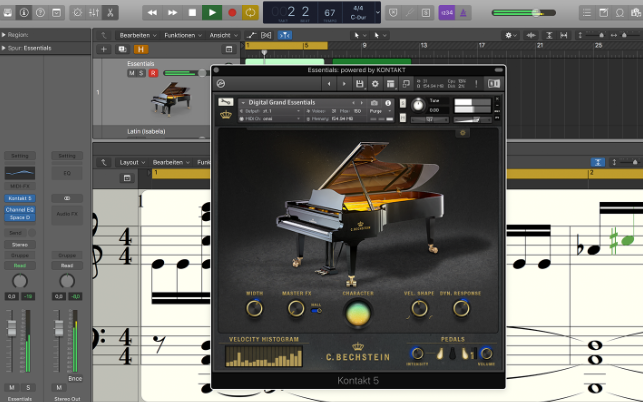Open the Layout menu in score editor

pyautogui.click(x=132, y=162)
